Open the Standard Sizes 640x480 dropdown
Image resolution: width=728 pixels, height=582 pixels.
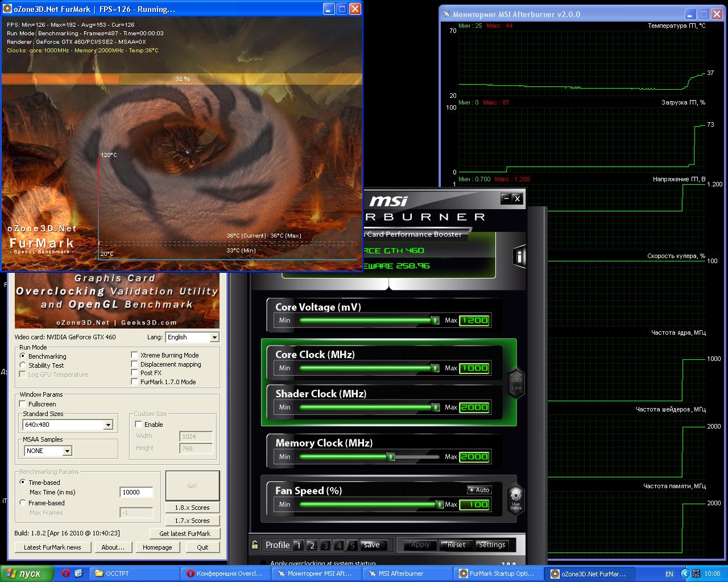68,425
